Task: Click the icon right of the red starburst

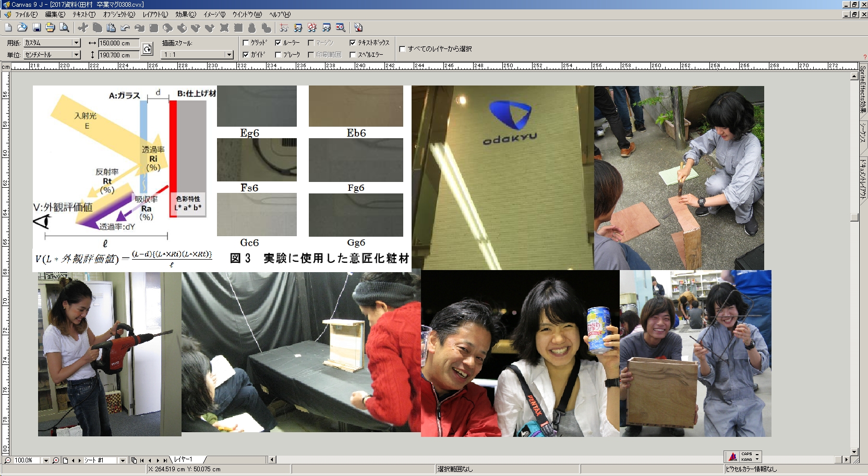Action: point(327,28)
